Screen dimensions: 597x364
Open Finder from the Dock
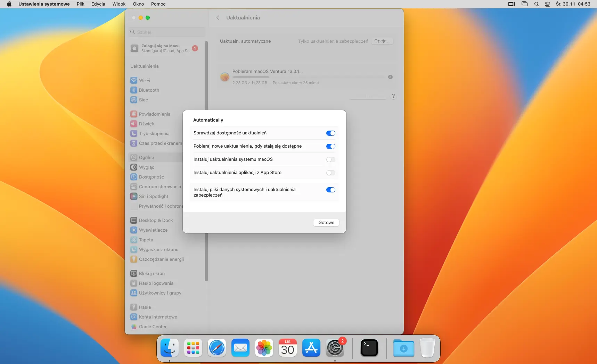[x=170, y=348]
